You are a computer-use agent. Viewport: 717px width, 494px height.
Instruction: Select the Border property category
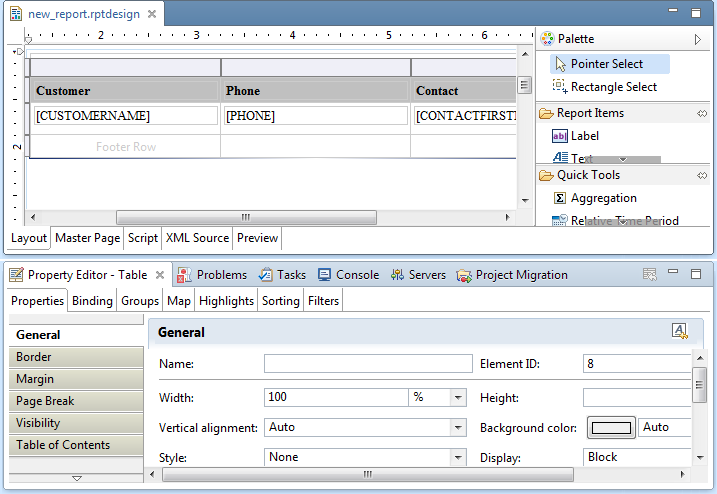click(76, 357)
